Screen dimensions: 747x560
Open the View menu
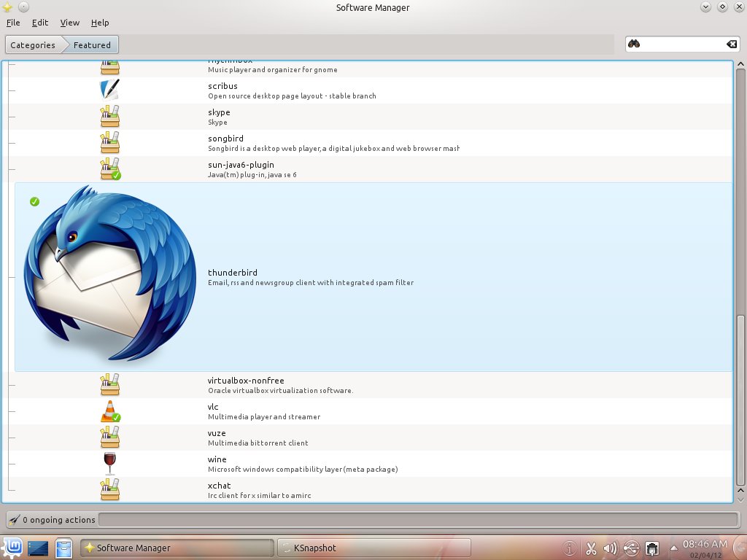[x=69, y=23]
